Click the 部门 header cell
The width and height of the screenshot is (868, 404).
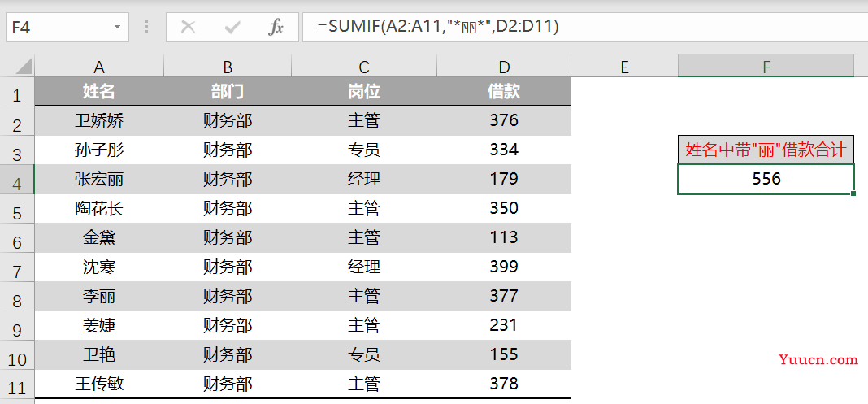(x=228, y=91)
